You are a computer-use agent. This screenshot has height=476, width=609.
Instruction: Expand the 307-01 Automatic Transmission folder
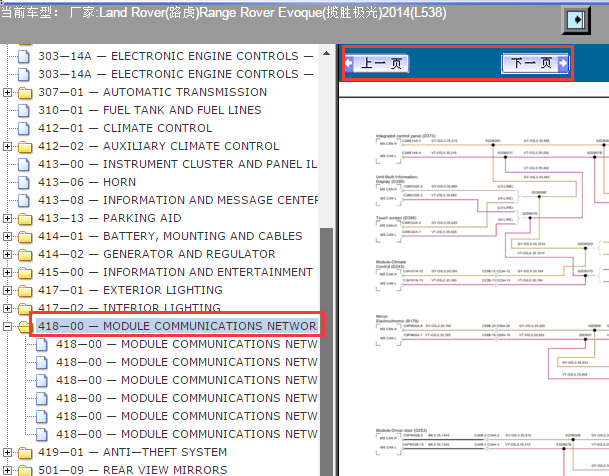click(x=7, y=92)
